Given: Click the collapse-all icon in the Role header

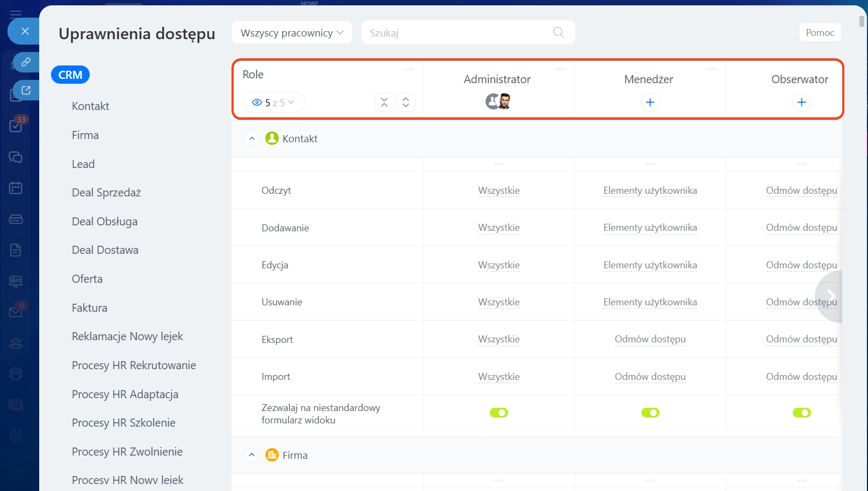Looking at the screenshot, I should pyautogui.click(x=384, y=102).
